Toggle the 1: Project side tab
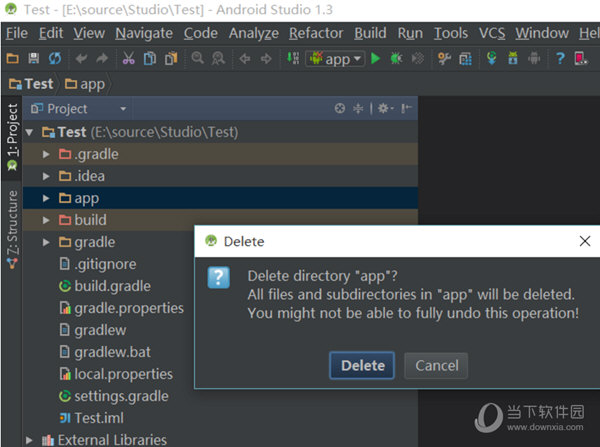The width and height of the screenshot is (600, 447). (x=12, y=137)
